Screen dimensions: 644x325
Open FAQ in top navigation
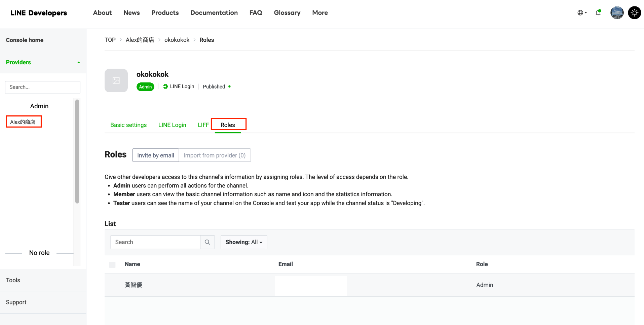click(x=256, y=13)
